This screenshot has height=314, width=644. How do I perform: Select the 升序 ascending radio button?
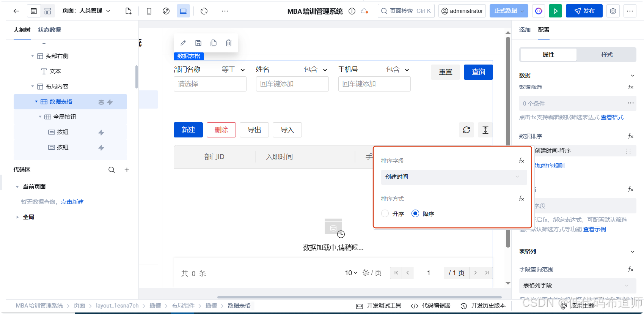385,213
